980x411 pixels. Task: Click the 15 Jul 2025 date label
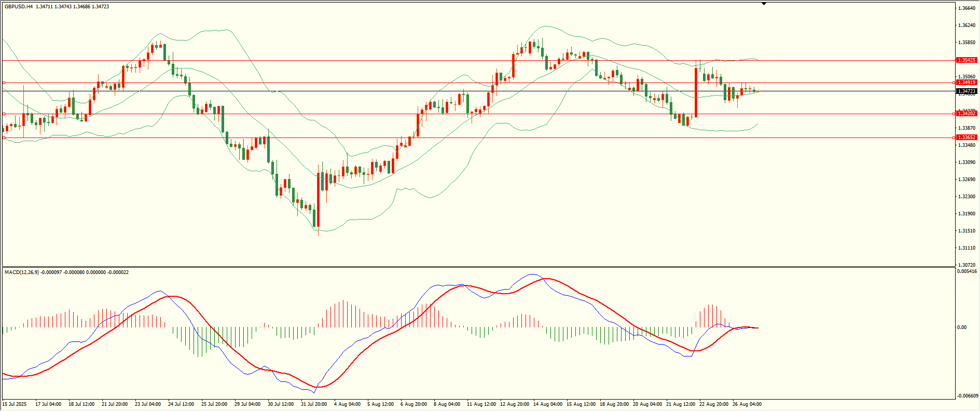(15, 404)
